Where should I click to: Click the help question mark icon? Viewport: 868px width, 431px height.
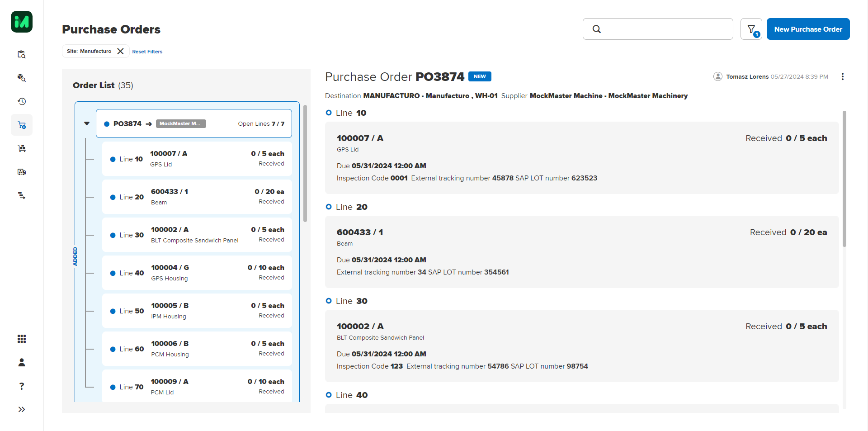tap(21, 386)
